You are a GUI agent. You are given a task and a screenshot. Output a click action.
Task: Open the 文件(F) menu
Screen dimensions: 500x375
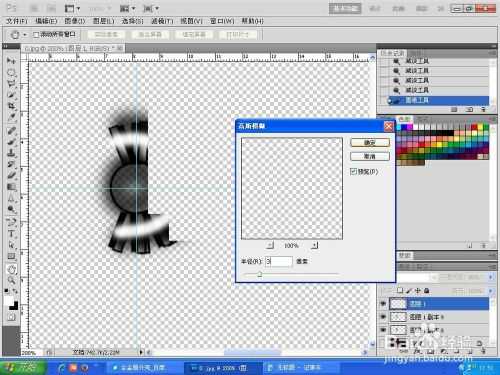16,21
